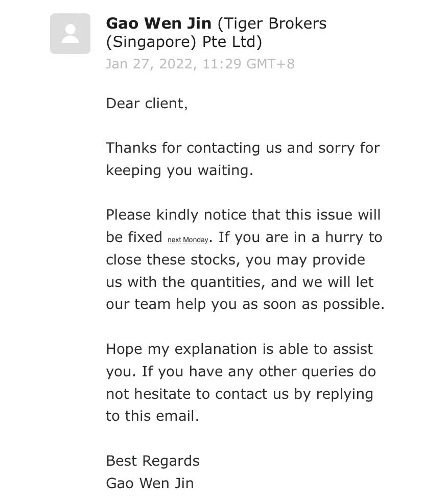Click the bold sender name Gao Wen Jin
This screenshot has height=504, width=423.
pyautogui.click(x=159, y=23)
